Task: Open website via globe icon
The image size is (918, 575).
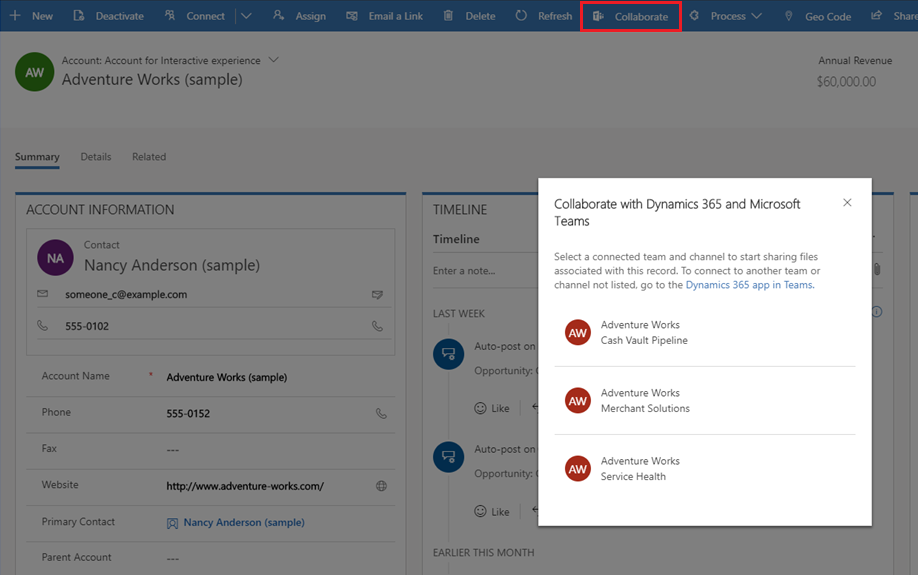Action: [x=381, y=486]
